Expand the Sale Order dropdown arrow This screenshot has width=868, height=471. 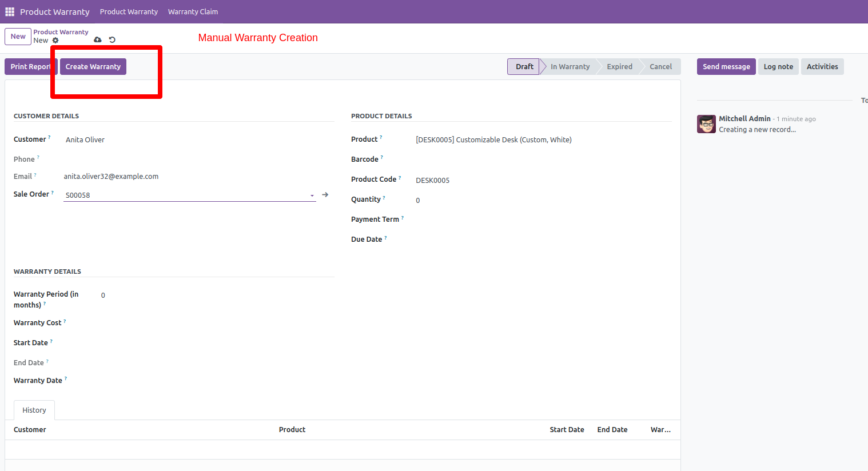[312, 195]
